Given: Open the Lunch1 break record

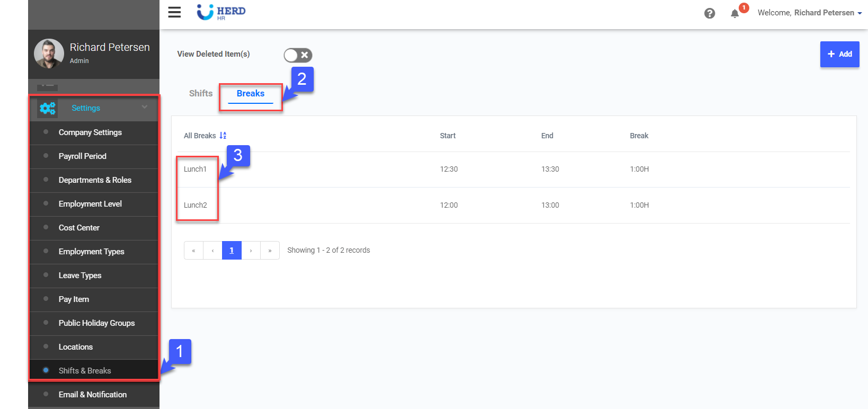Looking at the screenshot, I should click(x=195, y=169).
